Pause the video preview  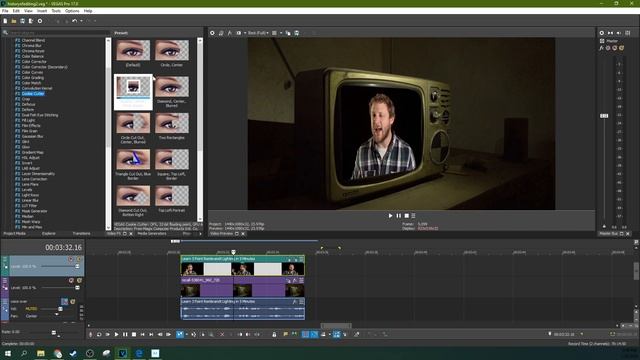click(399, 216)
